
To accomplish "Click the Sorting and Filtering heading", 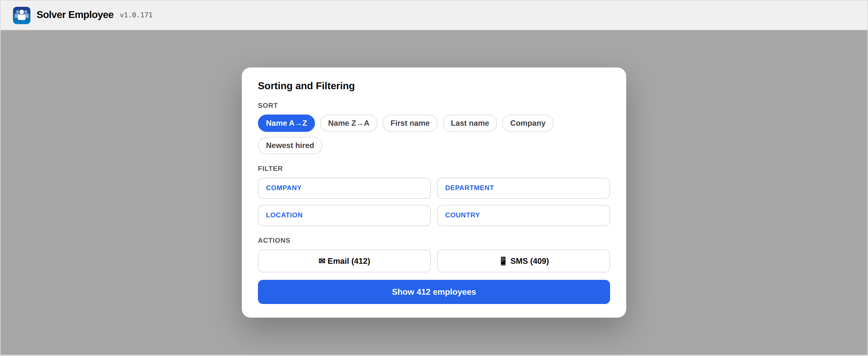I will pyautogui.click(x=306, y=86).
